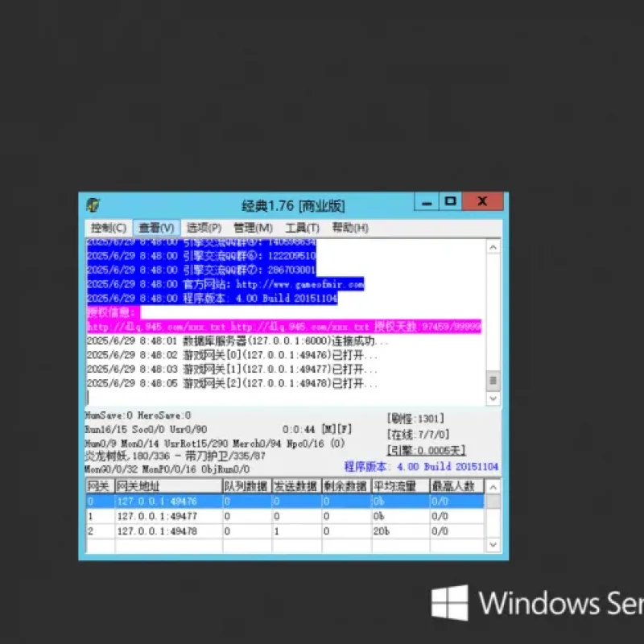
Task: Open the 管理(M) menu
Action: pyautogui.click(x=253, y=228)
